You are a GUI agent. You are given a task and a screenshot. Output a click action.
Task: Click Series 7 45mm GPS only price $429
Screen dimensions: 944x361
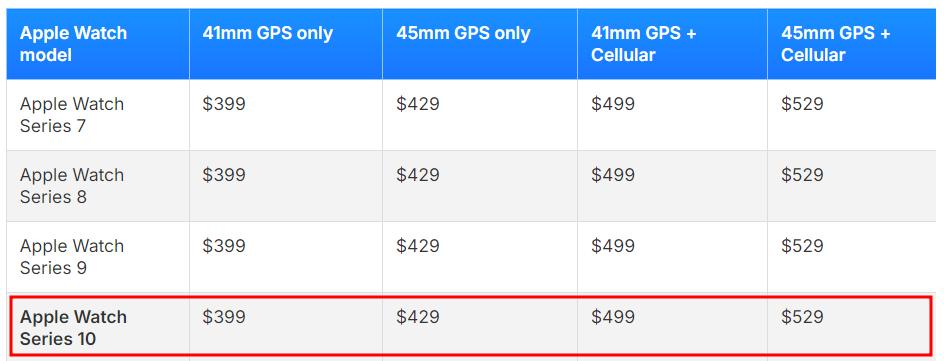418,104
